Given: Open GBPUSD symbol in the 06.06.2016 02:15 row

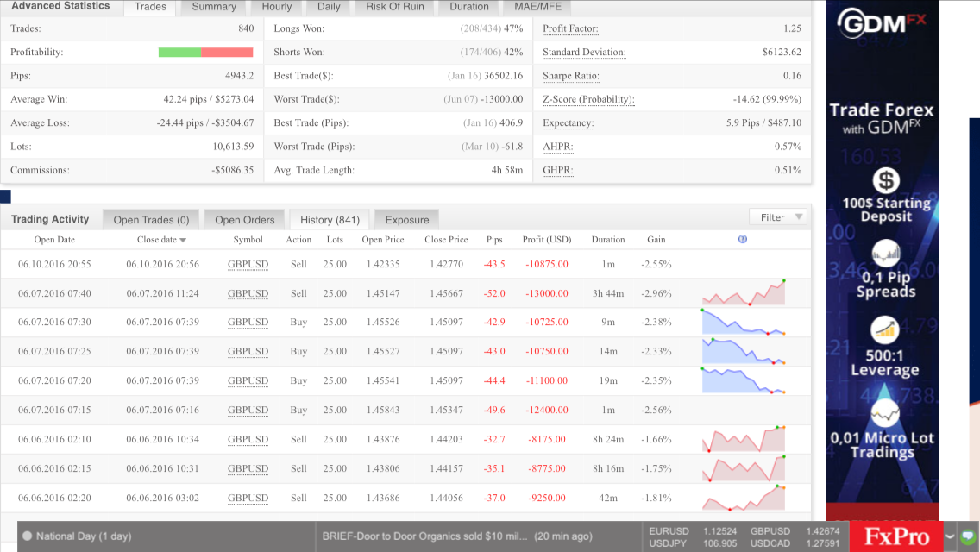Looking at the screenshot, I should click(x=248, y=469).
